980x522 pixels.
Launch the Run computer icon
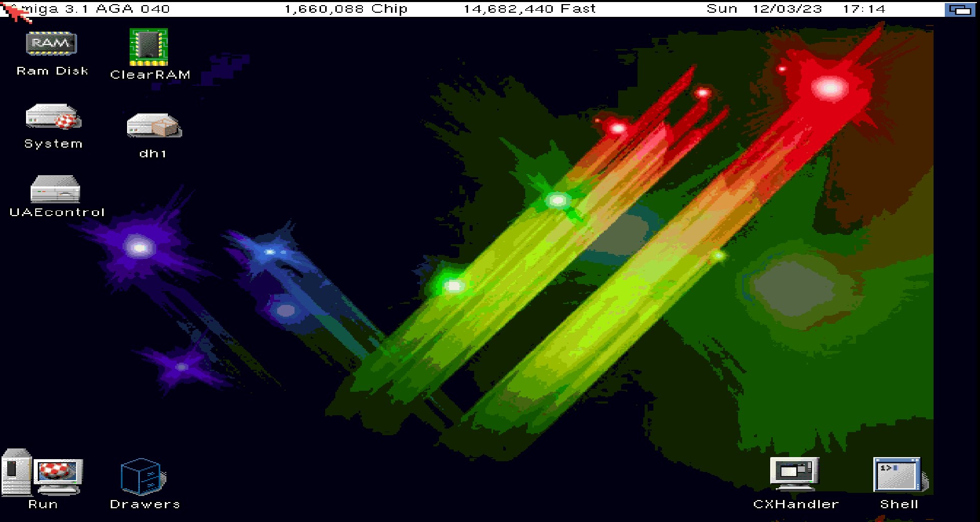coord(42,472)
